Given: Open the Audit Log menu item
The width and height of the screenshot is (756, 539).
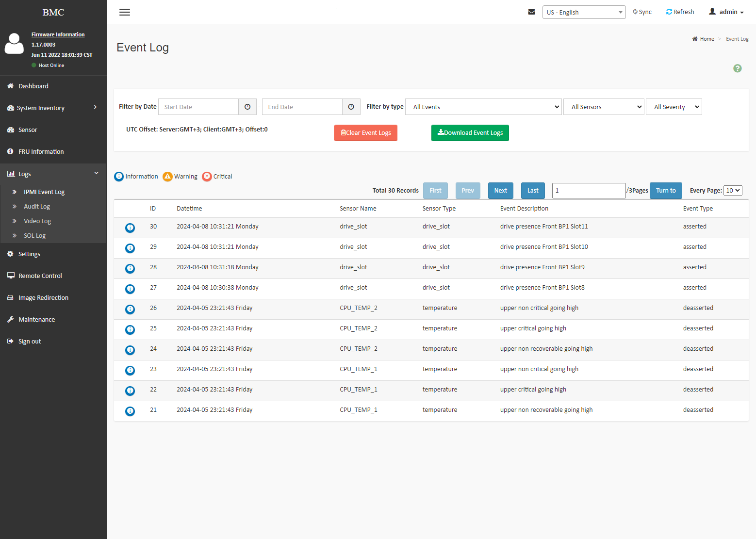Looking at the screenshot, I should click(x=37, y=206).
